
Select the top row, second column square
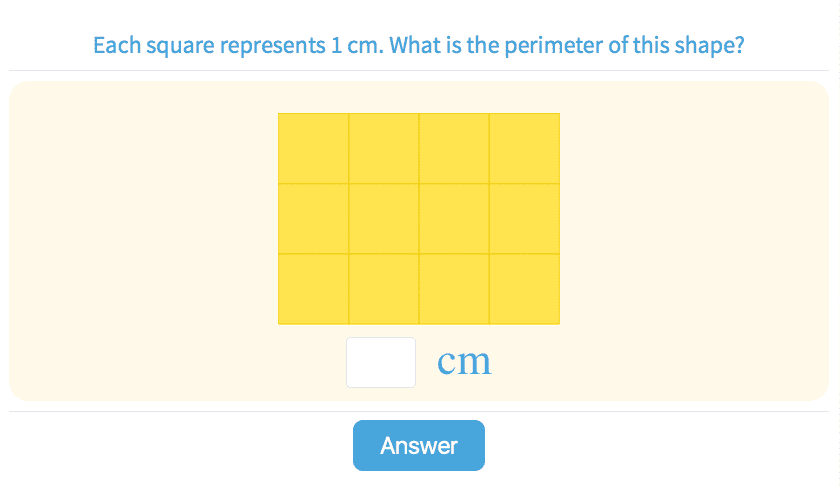pos(384,148)
